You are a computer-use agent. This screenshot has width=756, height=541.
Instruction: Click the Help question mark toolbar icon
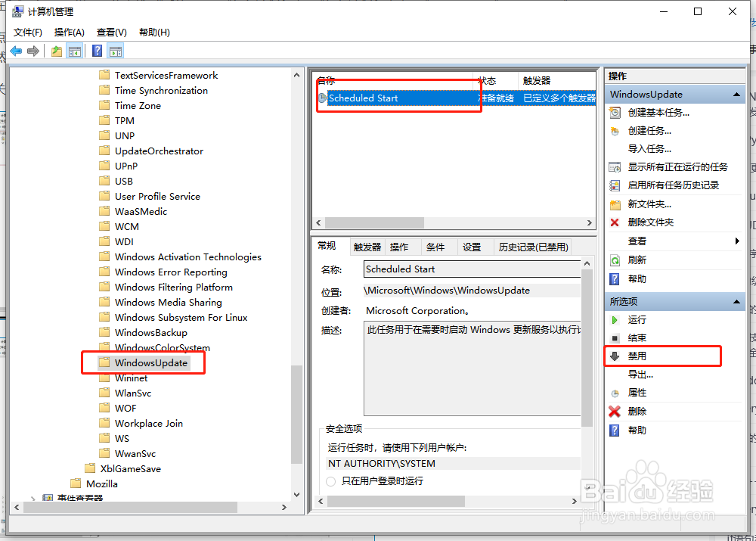[98, 51]
